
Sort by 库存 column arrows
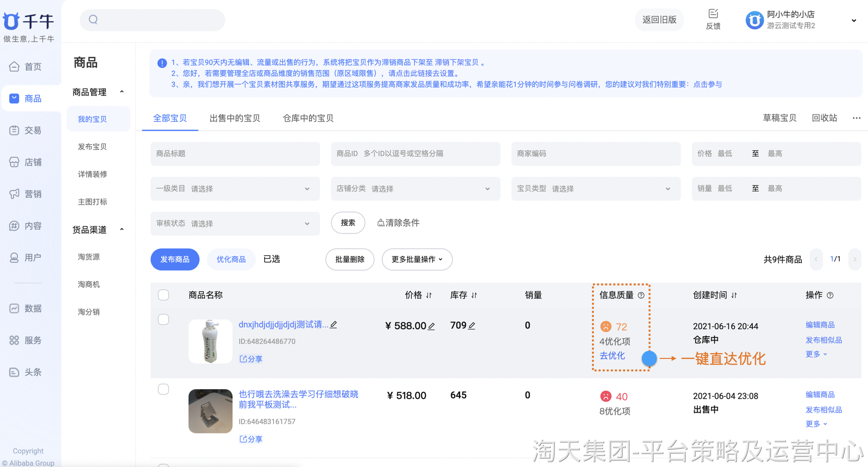(474, 295)
